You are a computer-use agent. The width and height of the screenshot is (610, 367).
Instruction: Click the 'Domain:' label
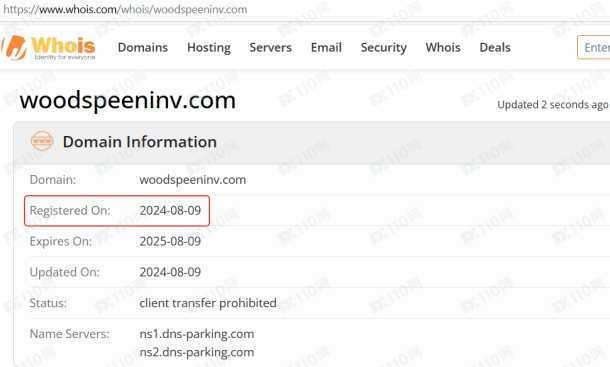pos(53,180)
